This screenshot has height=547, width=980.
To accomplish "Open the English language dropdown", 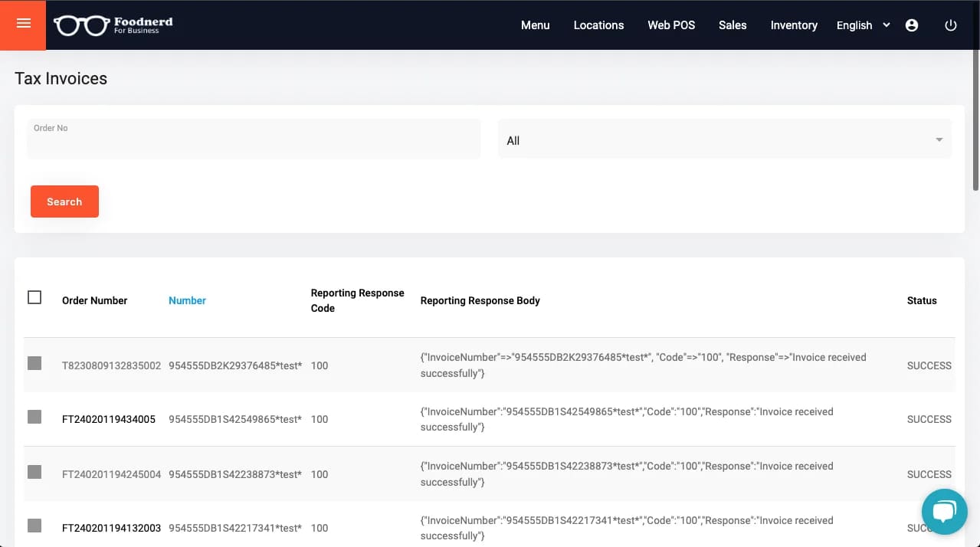I will [x=863, y=25].
